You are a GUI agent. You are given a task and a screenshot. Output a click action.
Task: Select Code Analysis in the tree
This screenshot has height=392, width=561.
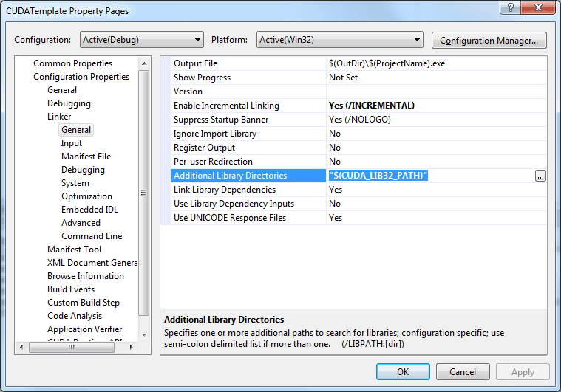click(75, 316)
